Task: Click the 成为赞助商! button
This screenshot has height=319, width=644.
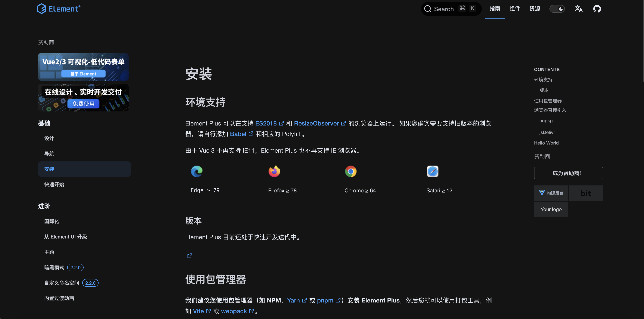Action: [568, 173]
